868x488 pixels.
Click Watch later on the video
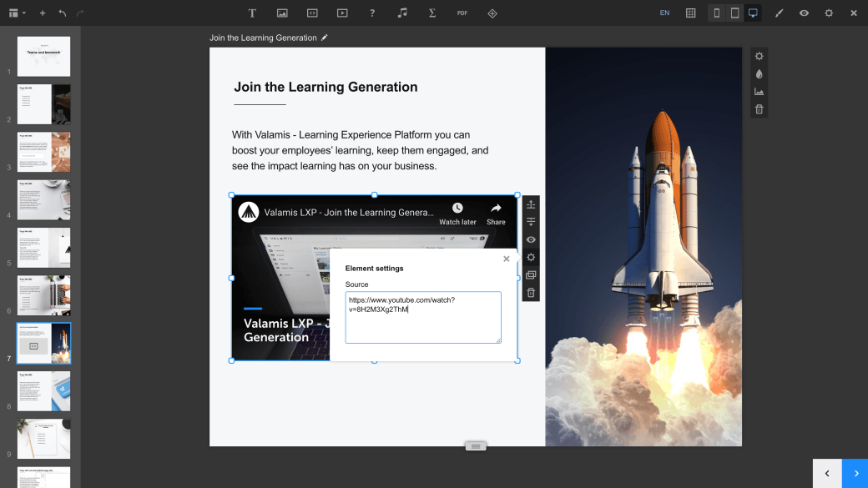pos(457,214)
